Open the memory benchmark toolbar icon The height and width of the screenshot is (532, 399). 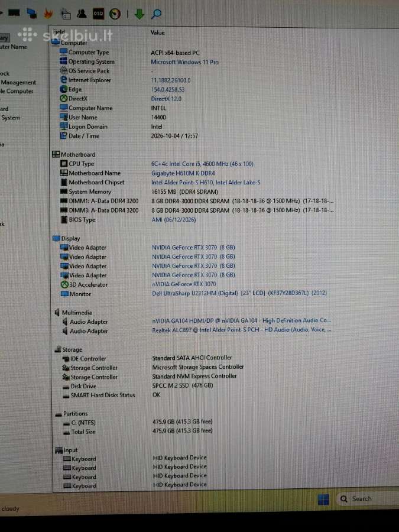pos(14,13)
